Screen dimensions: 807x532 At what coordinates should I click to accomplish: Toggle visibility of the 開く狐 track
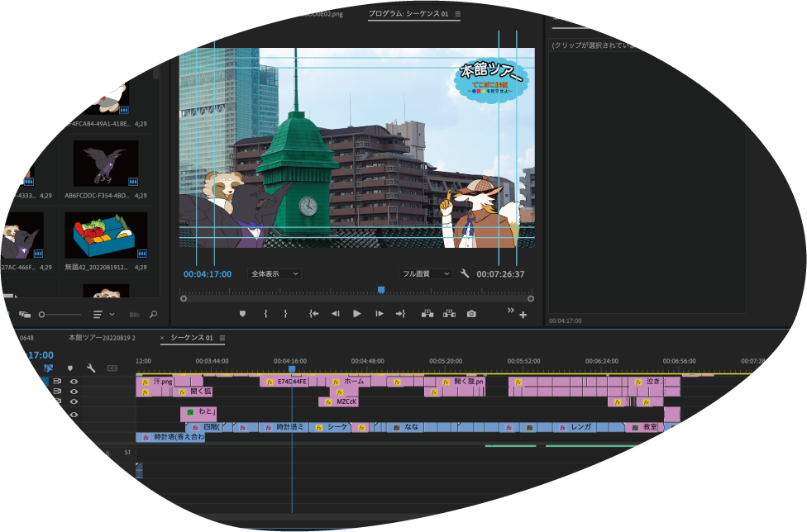click(x=74, y=392)
